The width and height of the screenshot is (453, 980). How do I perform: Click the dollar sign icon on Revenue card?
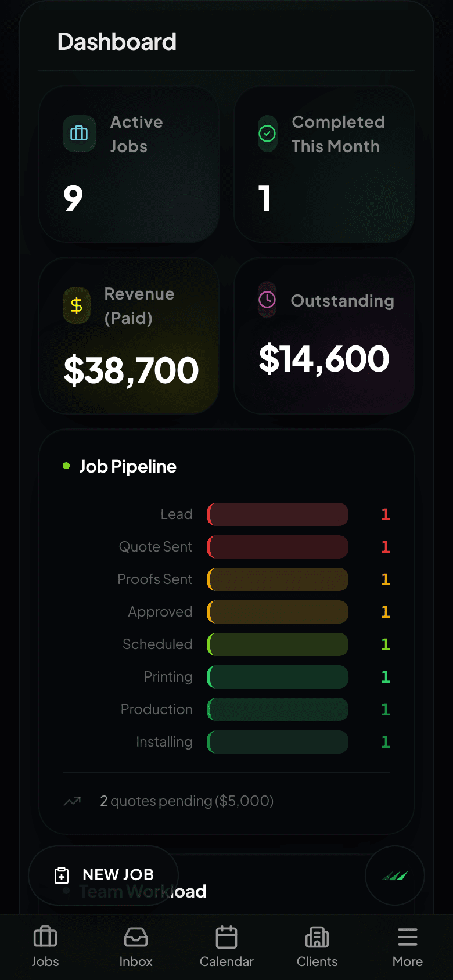[77, 305]
